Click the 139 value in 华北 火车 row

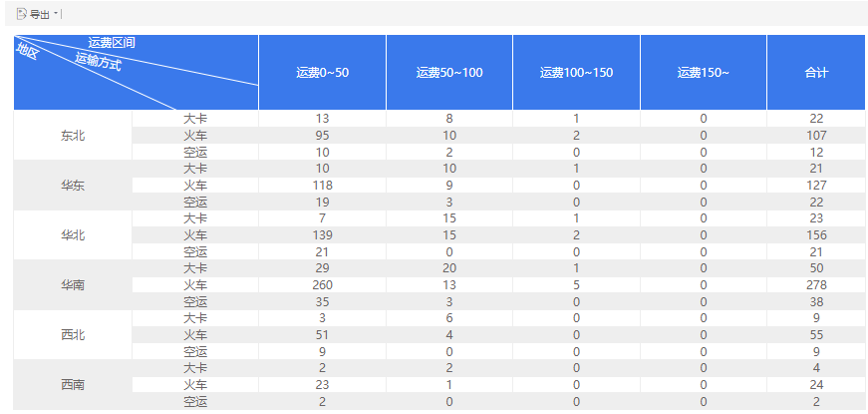(x=322, y=235)
